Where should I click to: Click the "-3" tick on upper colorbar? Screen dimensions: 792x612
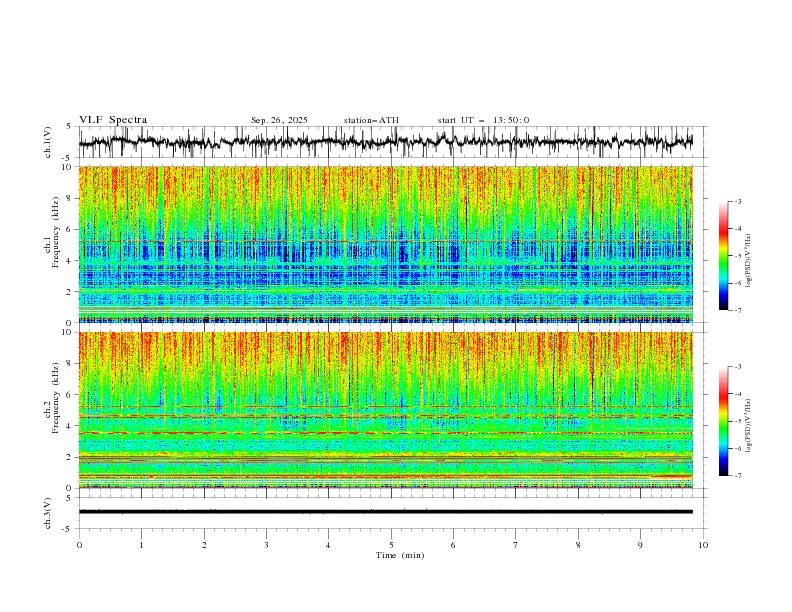tap(737, 201)
